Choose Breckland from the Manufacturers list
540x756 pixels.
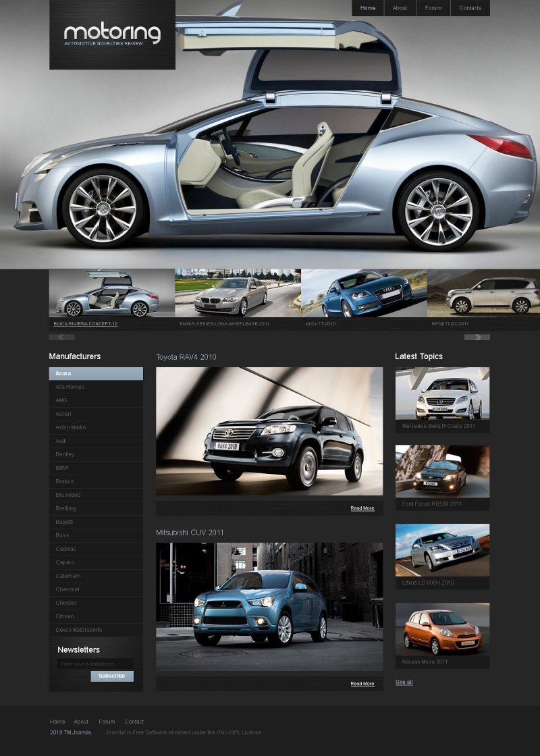point(96,495)
